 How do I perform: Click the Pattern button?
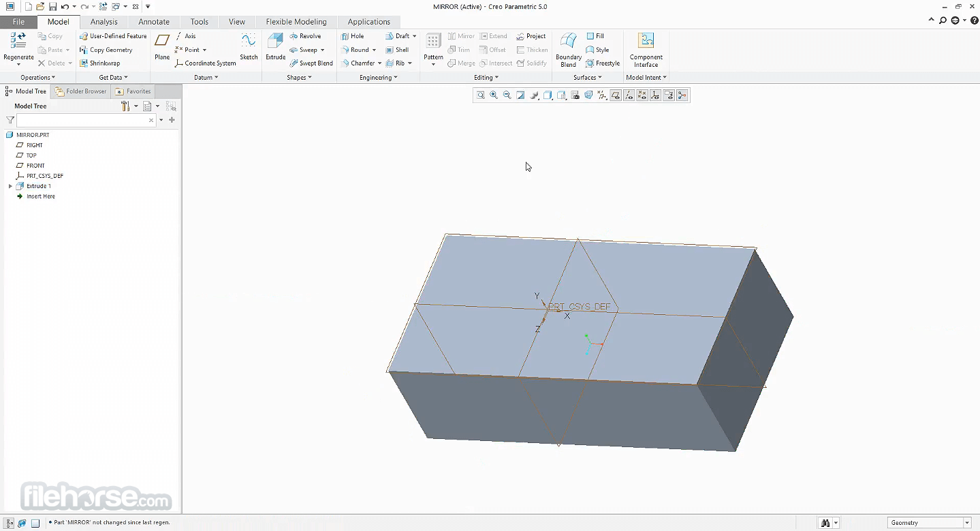pos(433,49)
